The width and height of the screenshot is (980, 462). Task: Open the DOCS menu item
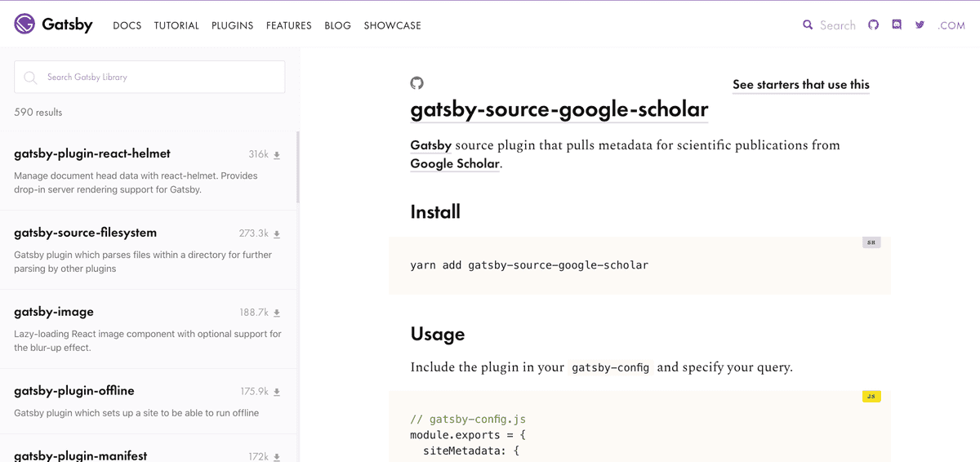[127, 25]
